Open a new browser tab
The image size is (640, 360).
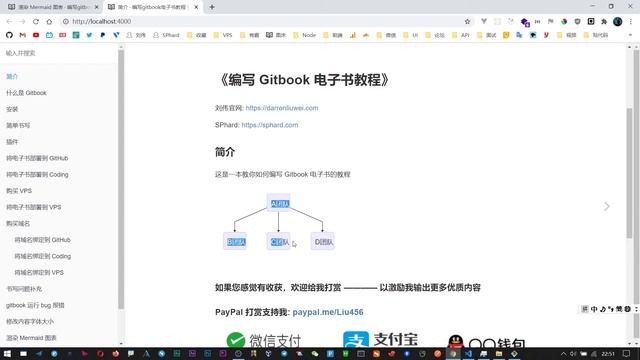[212, 7]
